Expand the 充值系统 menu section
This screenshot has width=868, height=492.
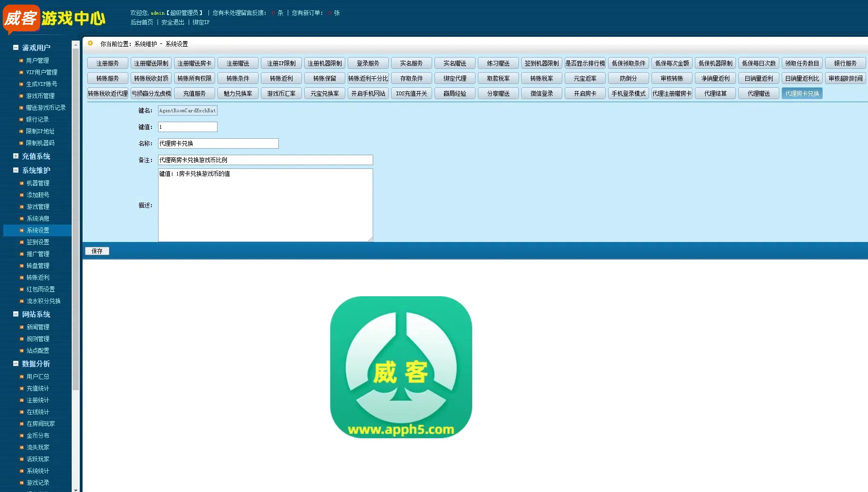tap(16, 156)
